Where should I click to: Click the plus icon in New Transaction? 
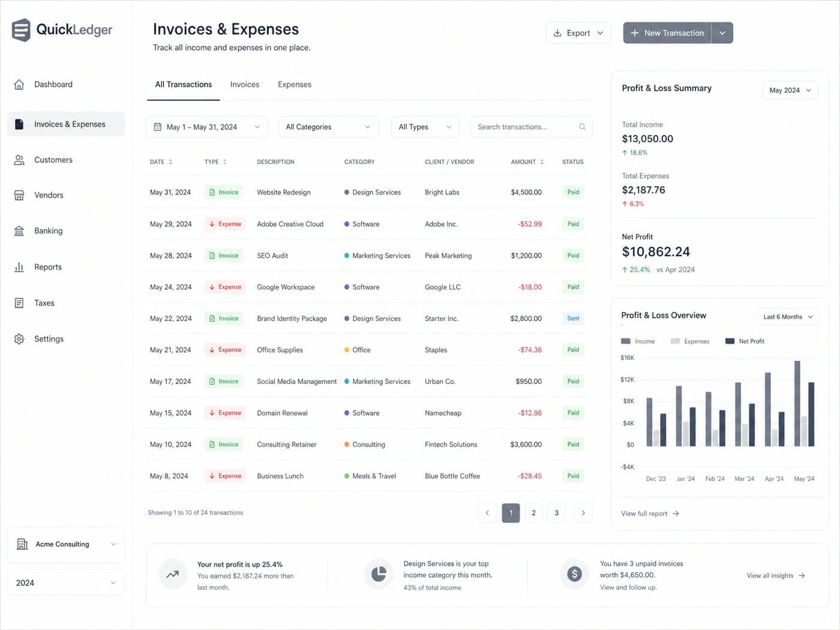[x=635, y=33]
